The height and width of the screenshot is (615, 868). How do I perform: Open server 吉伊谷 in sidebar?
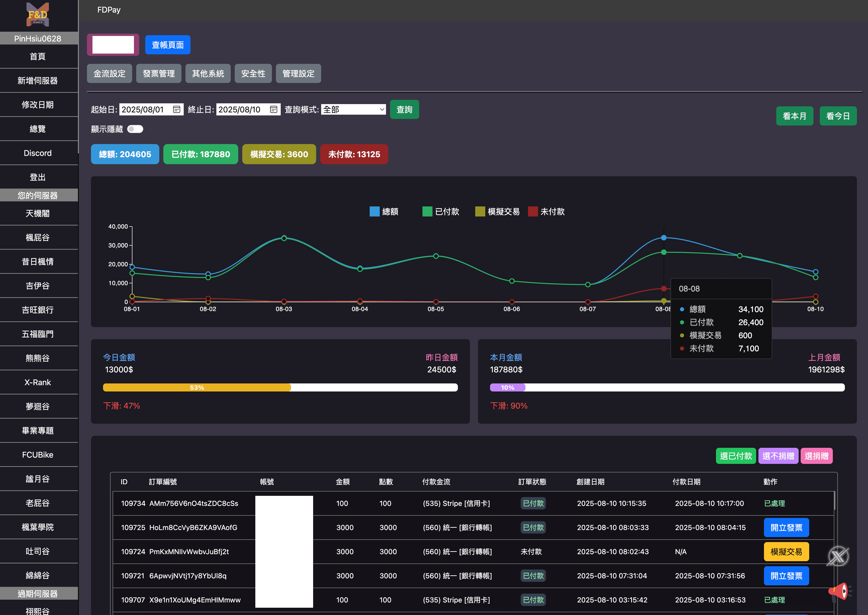tap(37, 286)
